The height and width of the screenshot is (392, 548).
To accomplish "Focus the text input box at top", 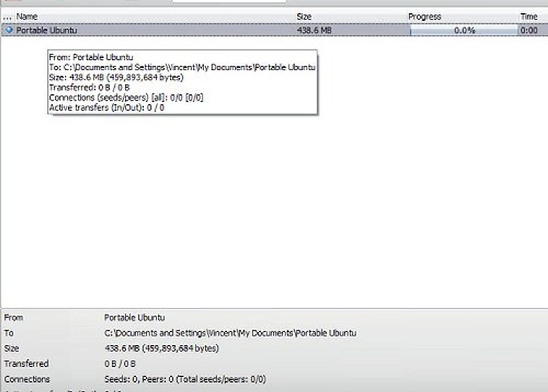I will point(229,1).
